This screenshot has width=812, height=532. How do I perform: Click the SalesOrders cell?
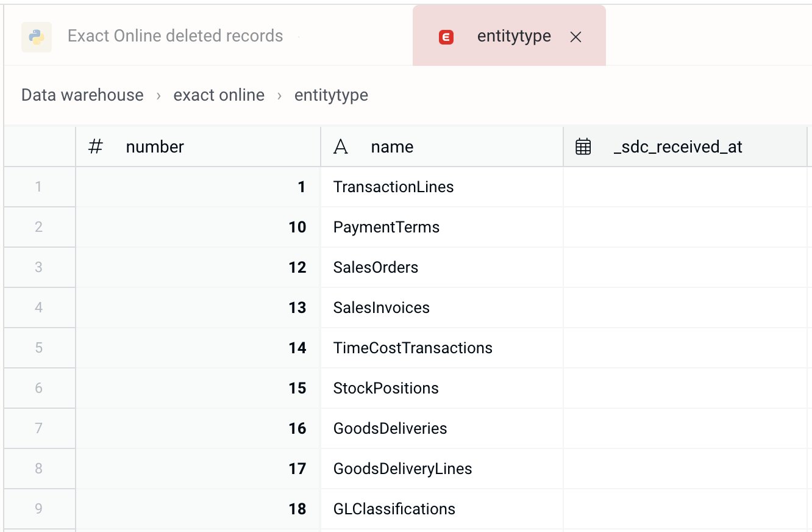click(442, 267)
